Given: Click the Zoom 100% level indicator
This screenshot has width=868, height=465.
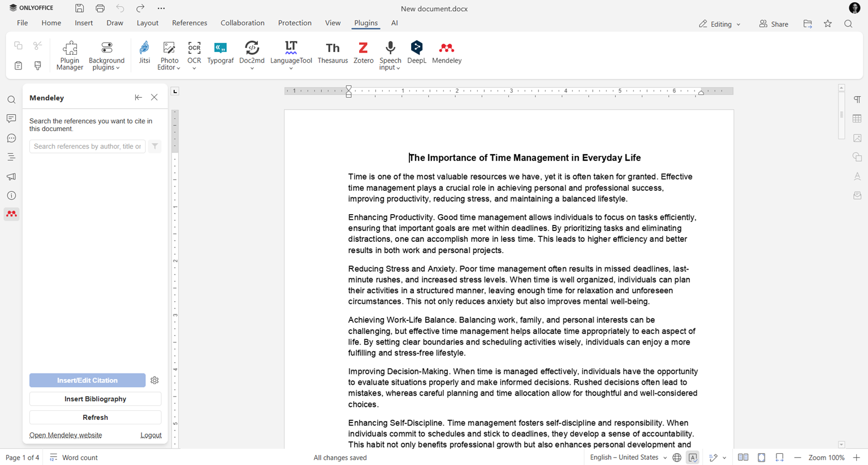Looking at the screenshot, I should pos(826,458).
